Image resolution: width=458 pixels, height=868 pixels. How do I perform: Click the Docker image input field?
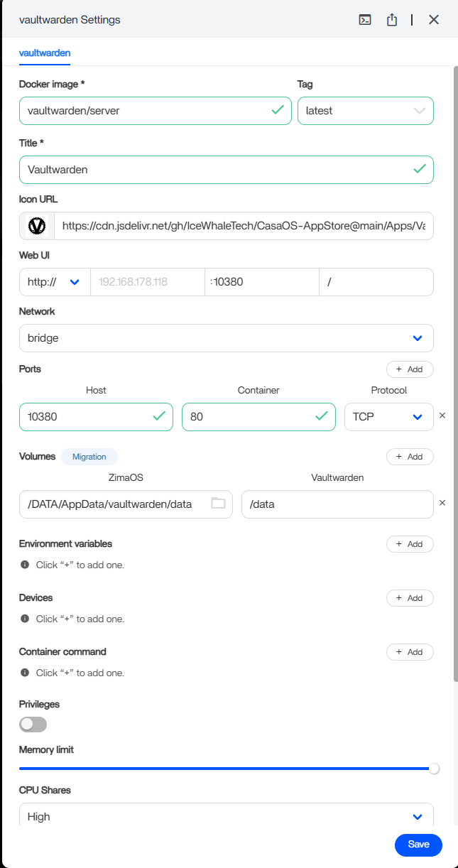(156, 111)
